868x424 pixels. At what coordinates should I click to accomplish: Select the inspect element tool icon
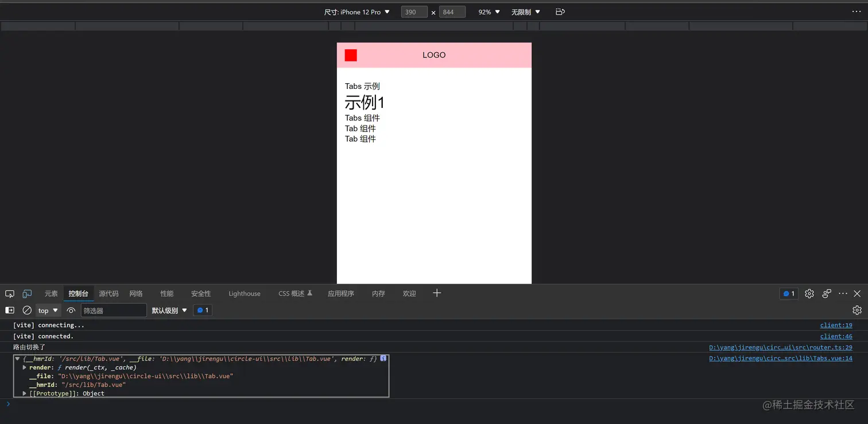(x=10, y=293)
